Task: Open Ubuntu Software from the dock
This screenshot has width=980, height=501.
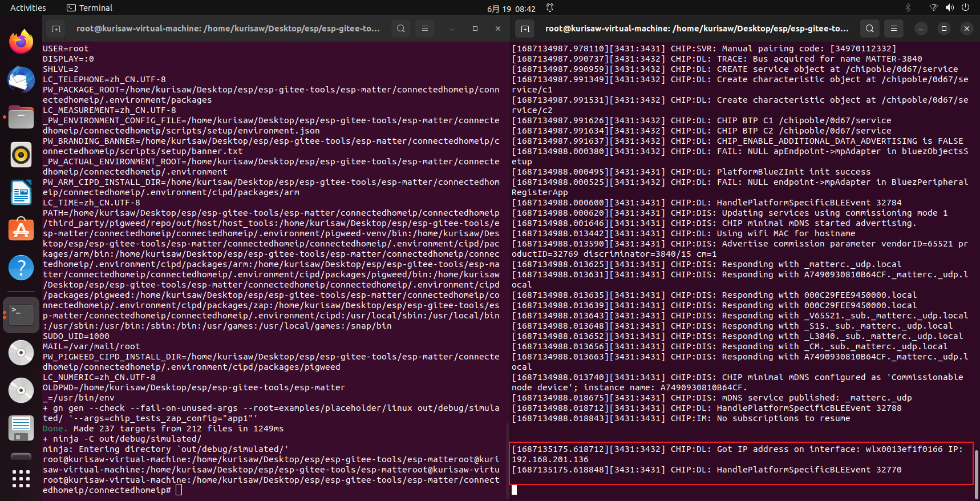Action: tap(21, 230)
